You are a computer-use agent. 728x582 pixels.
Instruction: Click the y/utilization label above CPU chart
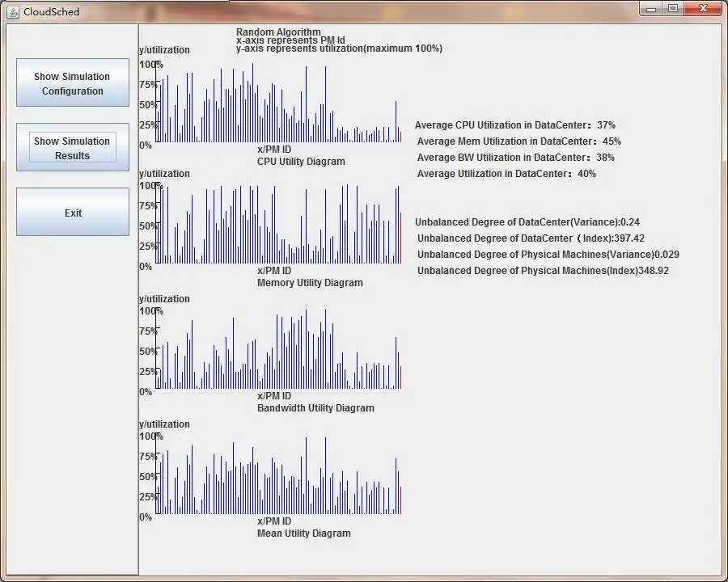click(164, 50)
